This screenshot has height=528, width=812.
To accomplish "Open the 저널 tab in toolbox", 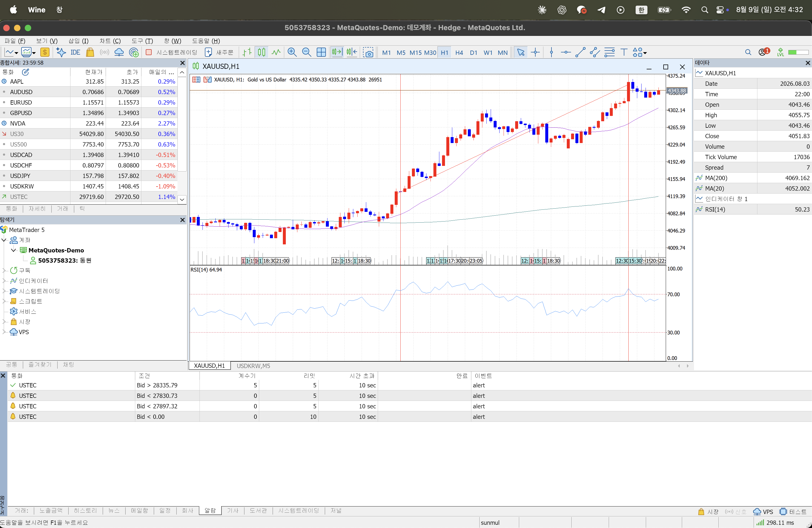I will tap(336, 511).
